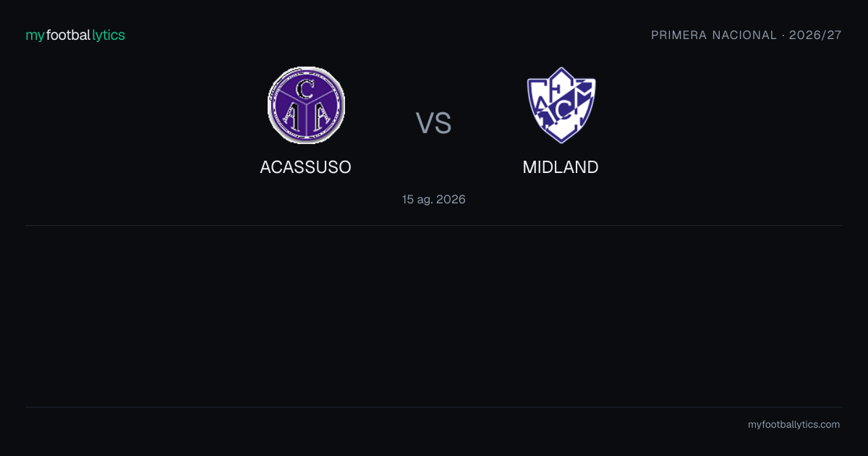Click the Midland shield crest
Image resolution: width=868 pixels, height=456 pixels.
click(x=561, y=105)
